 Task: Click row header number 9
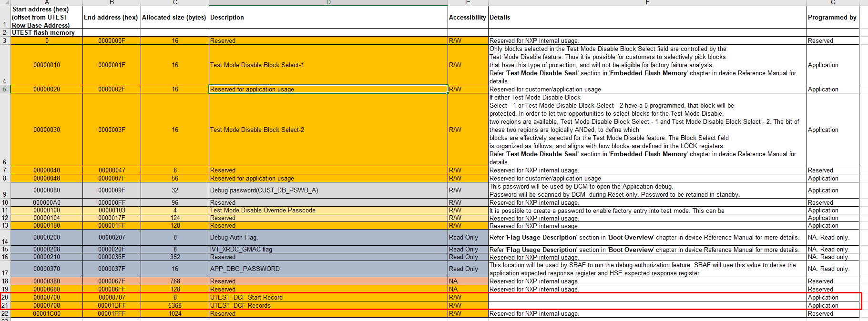point(5,190)
